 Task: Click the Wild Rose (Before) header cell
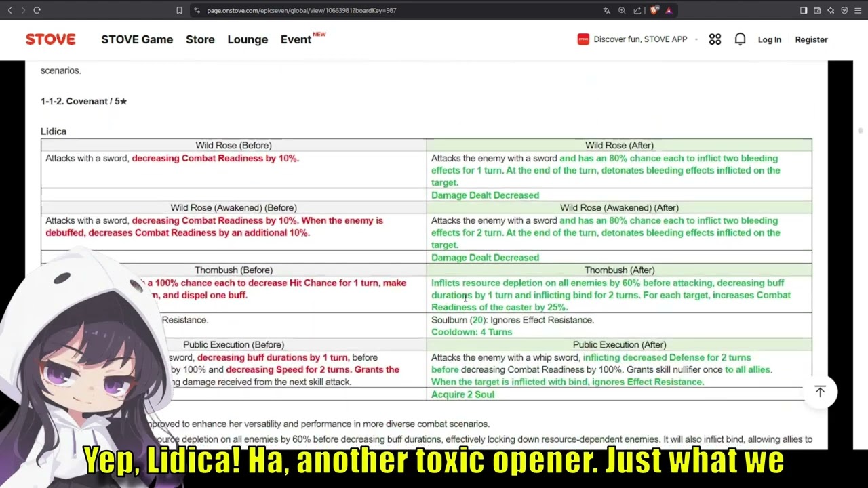[x=233, y=145]
